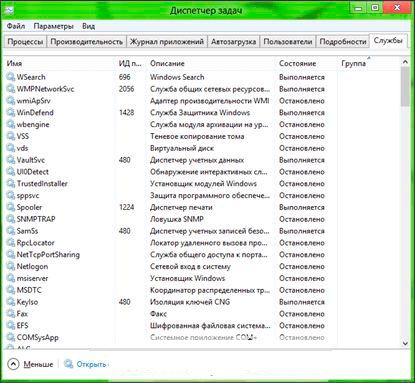
Task: Click the Сетевой вход в систему description
Action: [x=190, y=266]
